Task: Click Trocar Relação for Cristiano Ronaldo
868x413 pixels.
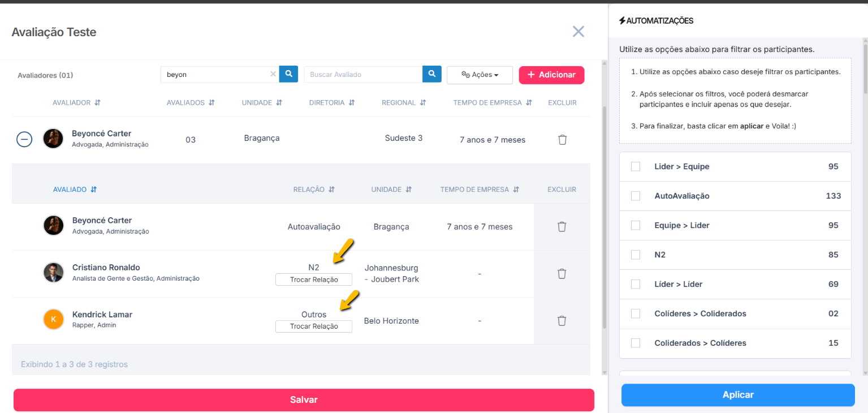Action: point(314,279)
